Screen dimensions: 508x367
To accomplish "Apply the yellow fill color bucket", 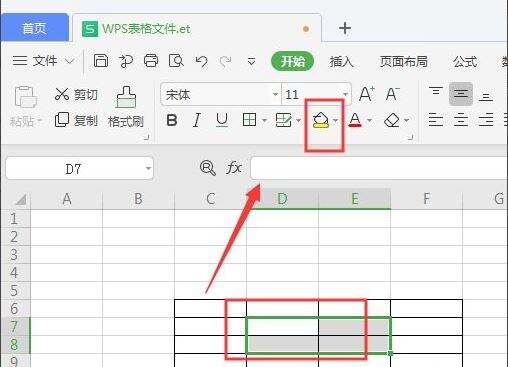I will [321, 120].
